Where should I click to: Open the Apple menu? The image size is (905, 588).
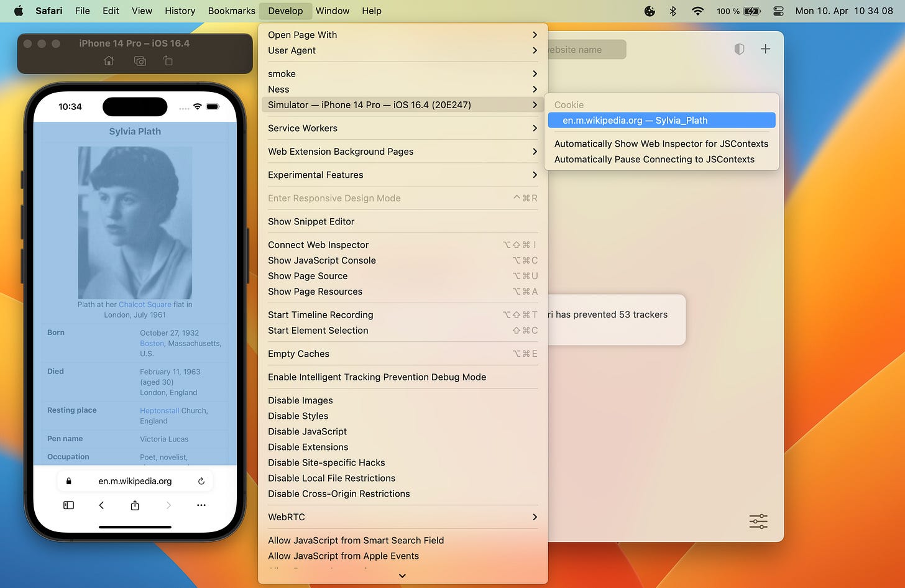click(18, 11)
